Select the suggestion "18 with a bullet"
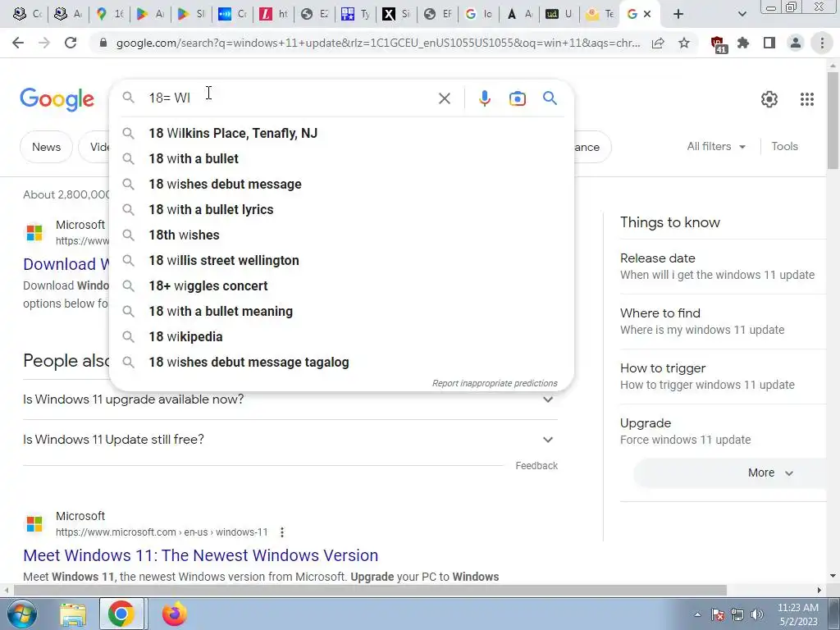 pos(341,158)
